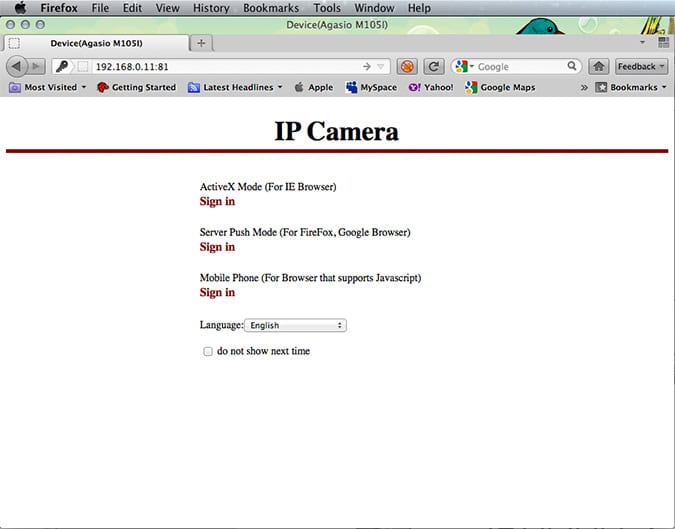Click the home icon in toolbar
The width and height of the screenshot is (675, 529).
point(598,66)
